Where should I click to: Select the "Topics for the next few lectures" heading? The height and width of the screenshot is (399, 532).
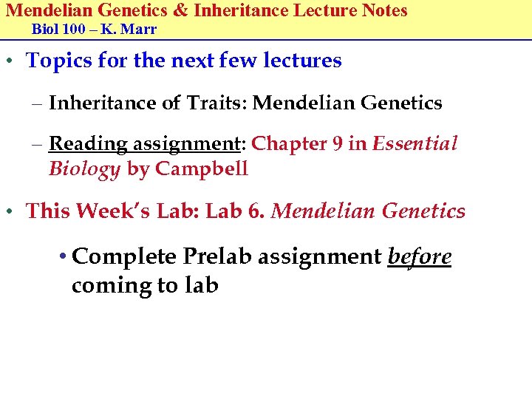183,61
